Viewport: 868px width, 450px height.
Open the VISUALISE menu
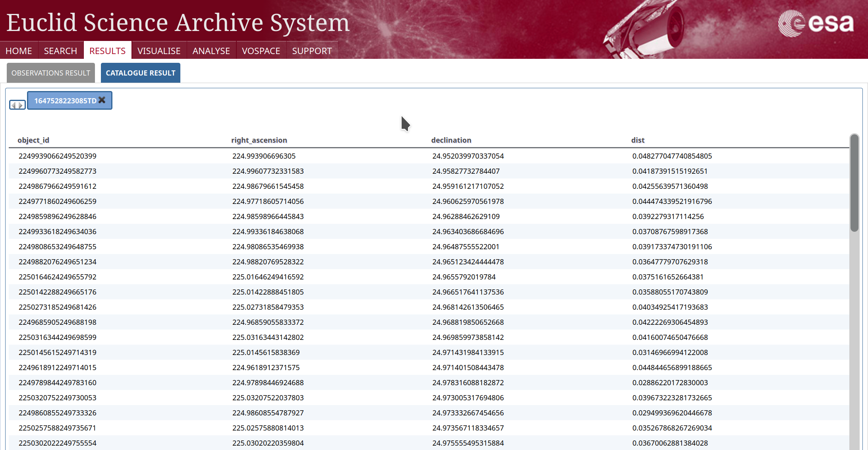[159, 51]
